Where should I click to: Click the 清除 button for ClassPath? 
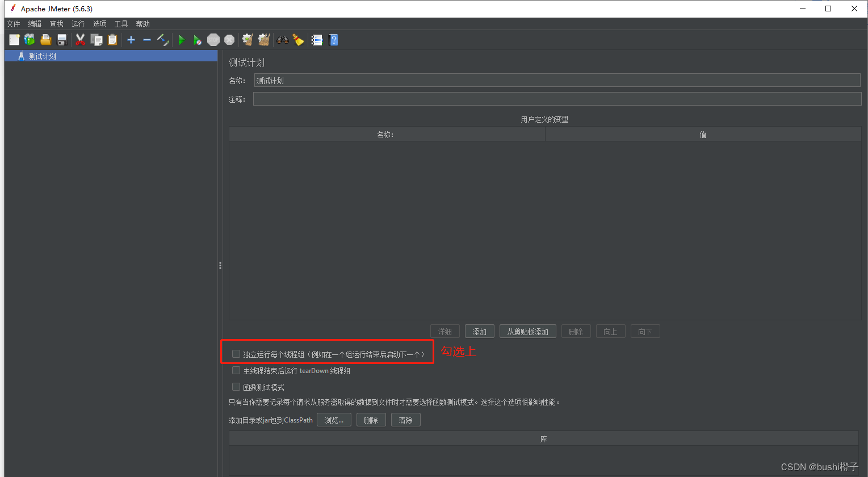pyautogui.click(x=406, y=420)
